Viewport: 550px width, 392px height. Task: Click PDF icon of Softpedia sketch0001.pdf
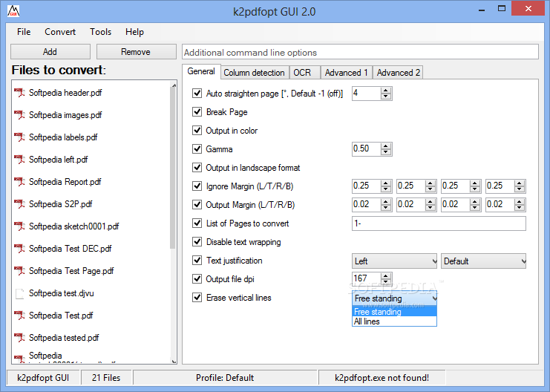pos(19,226)
